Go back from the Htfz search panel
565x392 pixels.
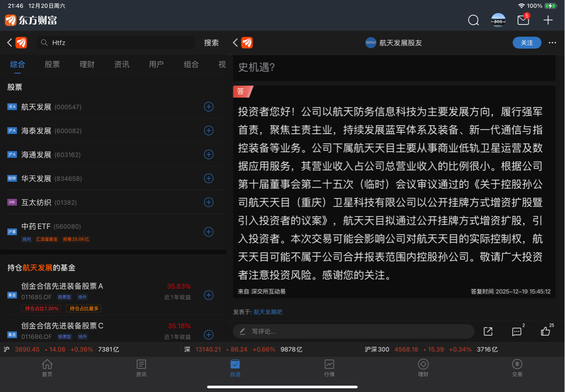click(9, 42)
